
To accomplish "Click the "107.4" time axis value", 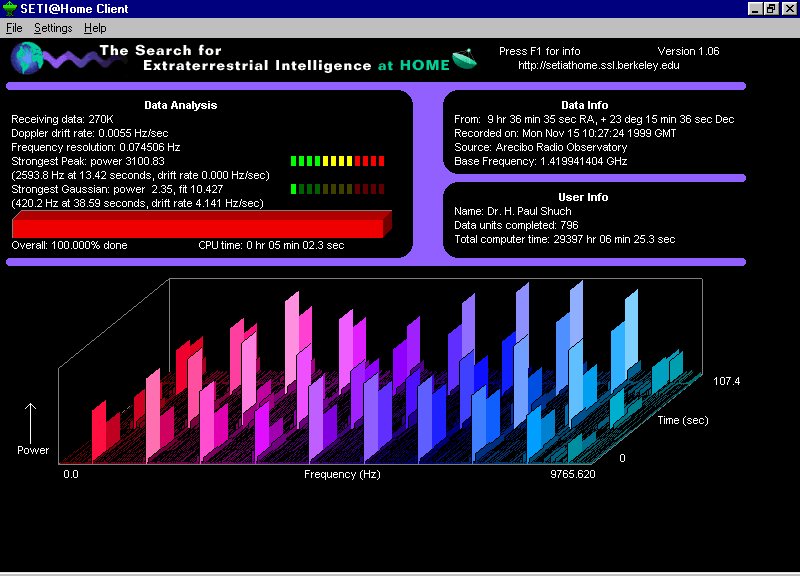I will click(x=727, y=382).
